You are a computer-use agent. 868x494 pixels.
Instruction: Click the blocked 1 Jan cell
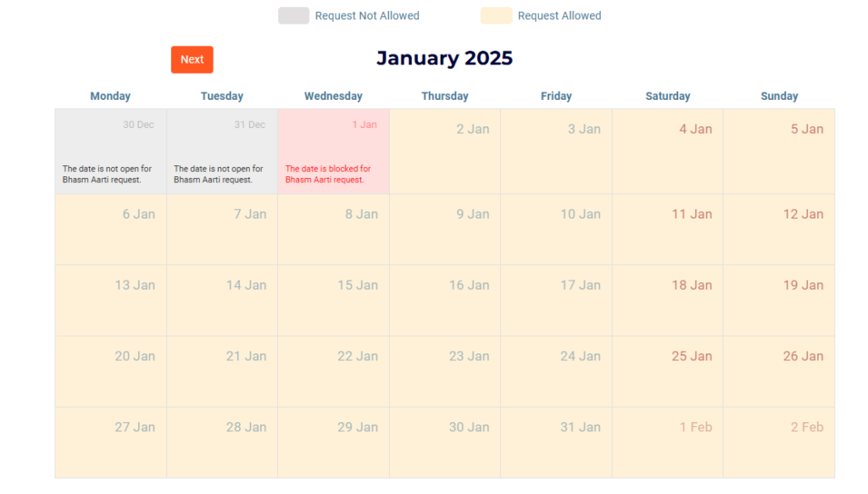pyautogui.click(x=333, y=152)
